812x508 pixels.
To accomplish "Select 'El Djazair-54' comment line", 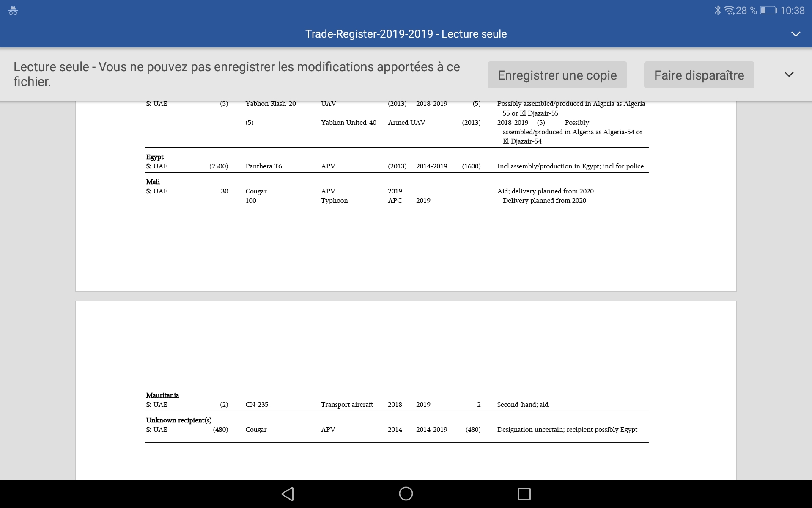I will pos(522,141).
